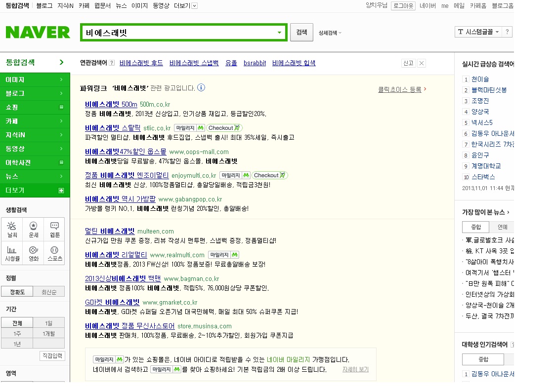
Task: Select 1개월 period filter
Action: (x=49, y=333)
